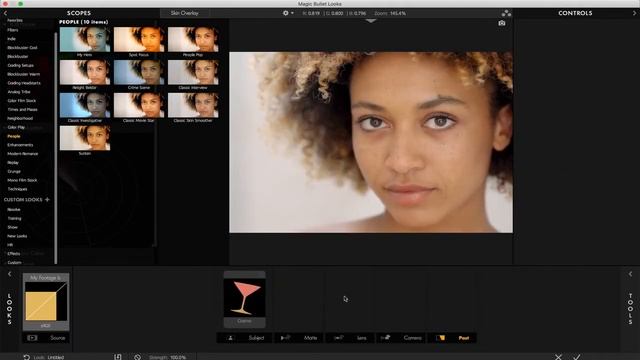Reset the look with the undo arrow icon
The height and width of the screenshot is (360, 640).
click(x=27, y=357)
